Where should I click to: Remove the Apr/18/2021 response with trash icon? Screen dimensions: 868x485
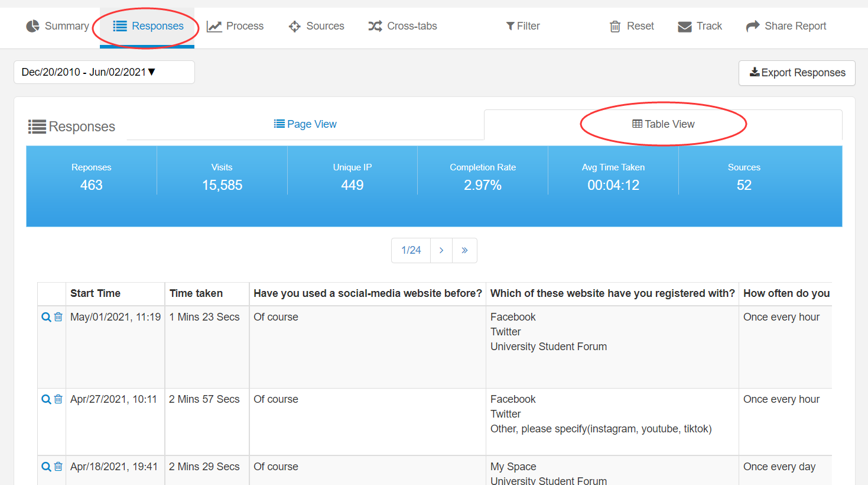tap(58, 467)
